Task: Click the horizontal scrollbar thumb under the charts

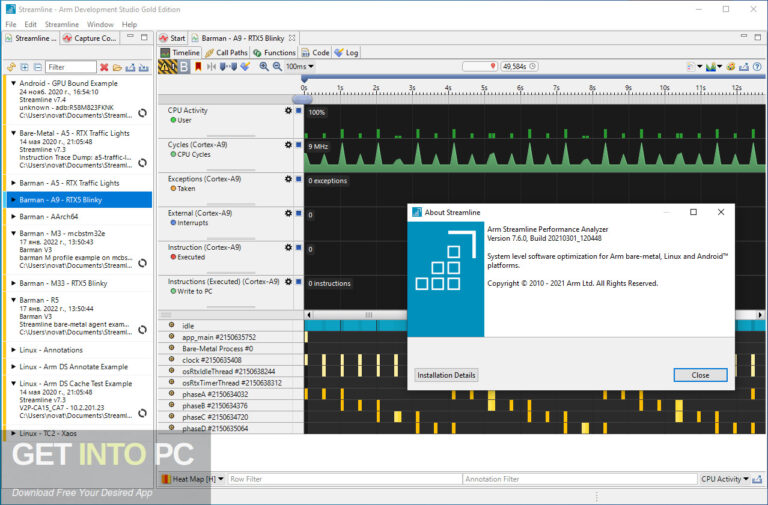Action: (x=368, y=315)
